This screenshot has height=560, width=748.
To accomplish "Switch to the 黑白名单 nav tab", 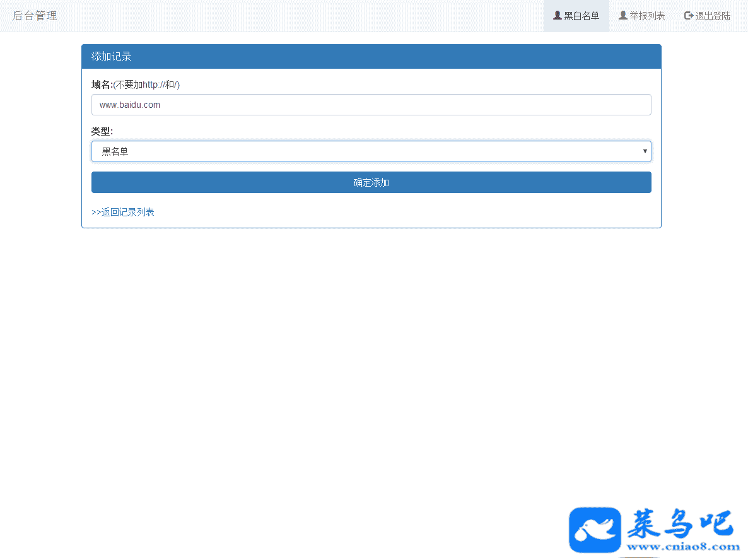I will coord(576,16).
